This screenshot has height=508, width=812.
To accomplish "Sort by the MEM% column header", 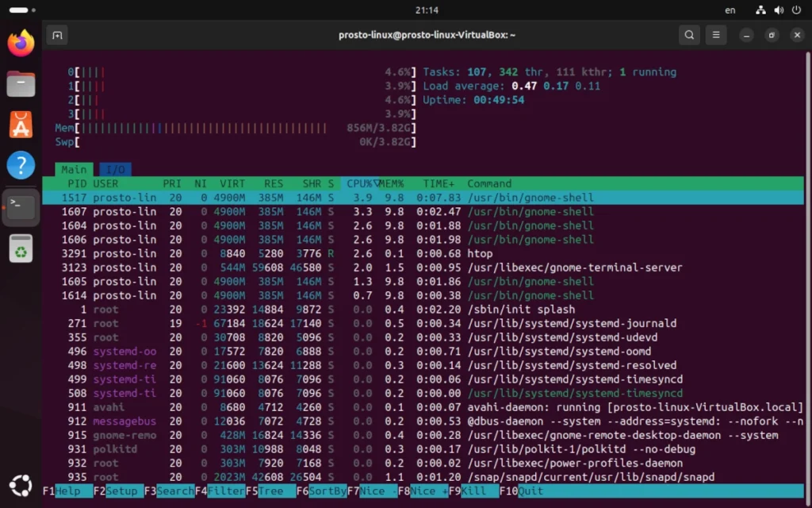I will pos(392,183).
